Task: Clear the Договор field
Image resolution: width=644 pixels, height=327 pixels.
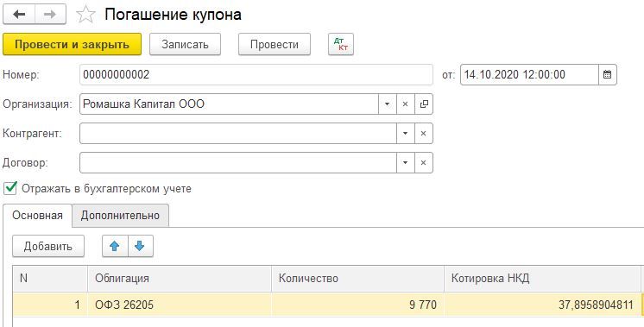Action: coord(424,163)
